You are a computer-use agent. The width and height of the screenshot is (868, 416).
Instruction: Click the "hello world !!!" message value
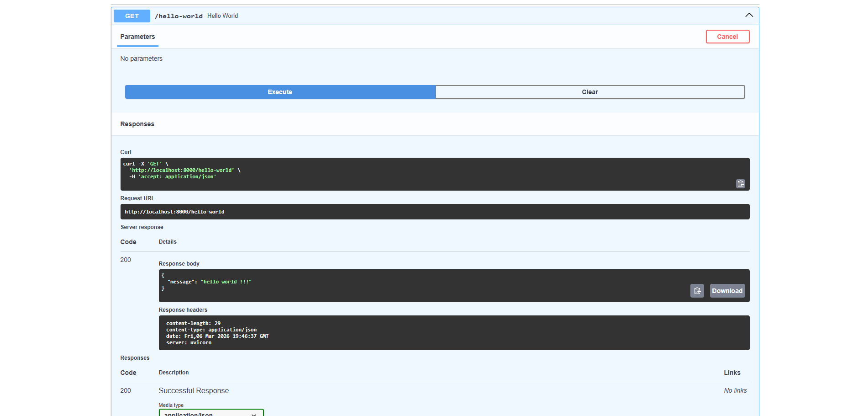coord(226,282)
